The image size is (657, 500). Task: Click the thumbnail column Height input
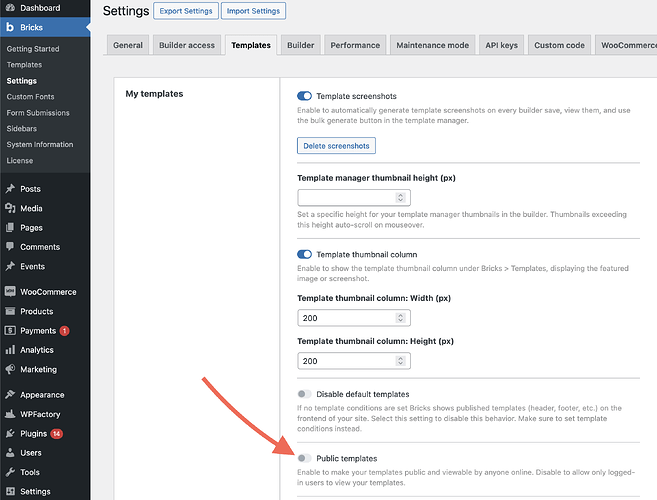[354, 361]
